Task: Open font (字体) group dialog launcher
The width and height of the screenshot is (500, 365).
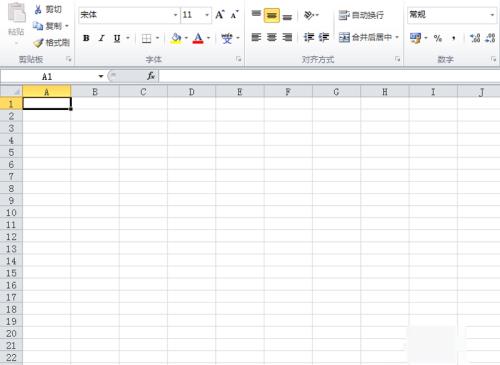Action: (x=239, y=59)
